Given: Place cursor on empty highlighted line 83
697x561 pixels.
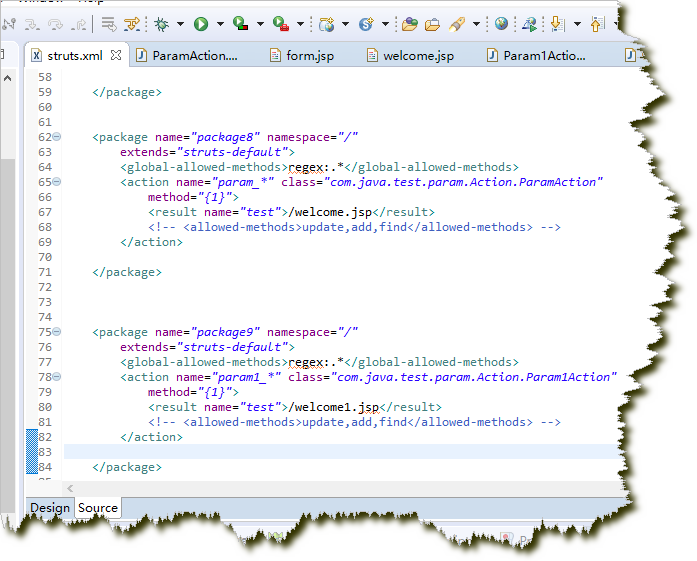Looking at the screenshot, I should coord(342,452).
